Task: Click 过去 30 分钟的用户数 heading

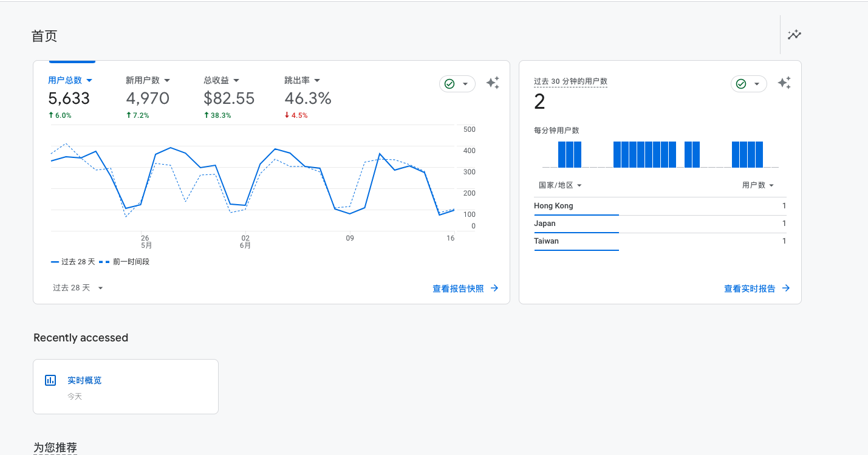Action: tap(570, 81)
